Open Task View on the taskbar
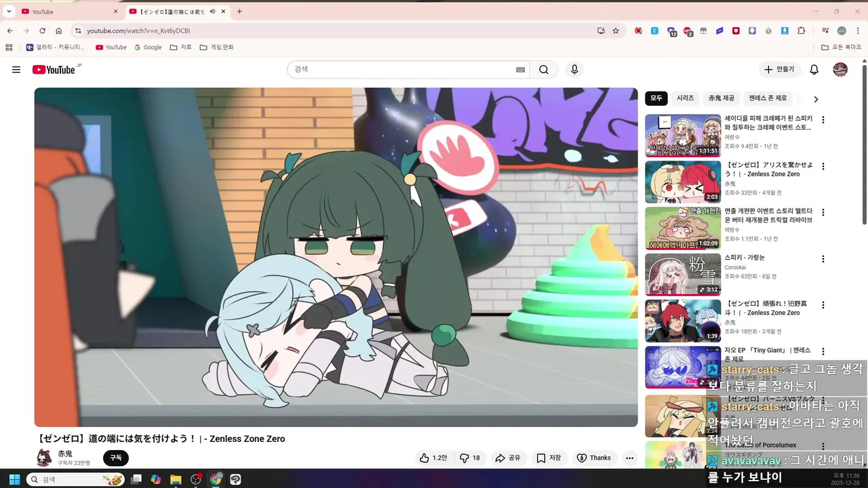 [x=136, y=479]
